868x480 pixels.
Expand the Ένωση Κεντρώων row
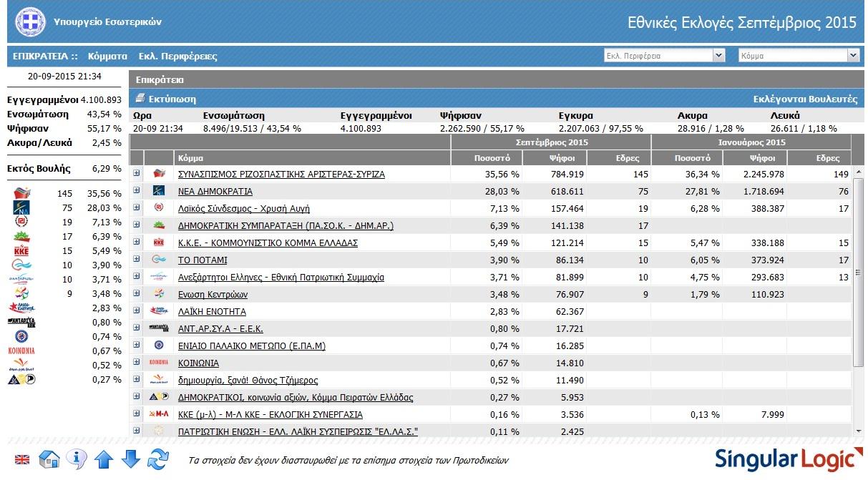pyautogui.click(x=136, y=293)
